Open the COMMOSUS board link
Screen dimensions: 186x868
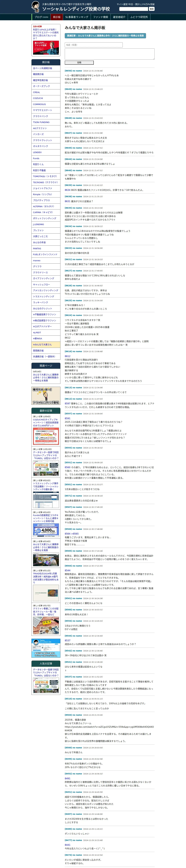[x=46, y=104]
